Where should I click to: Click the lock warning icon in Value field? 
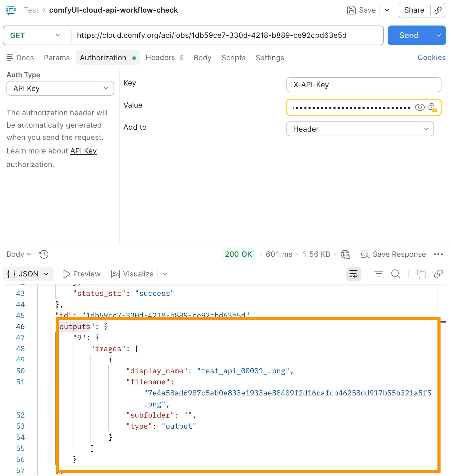click(433, 107)
